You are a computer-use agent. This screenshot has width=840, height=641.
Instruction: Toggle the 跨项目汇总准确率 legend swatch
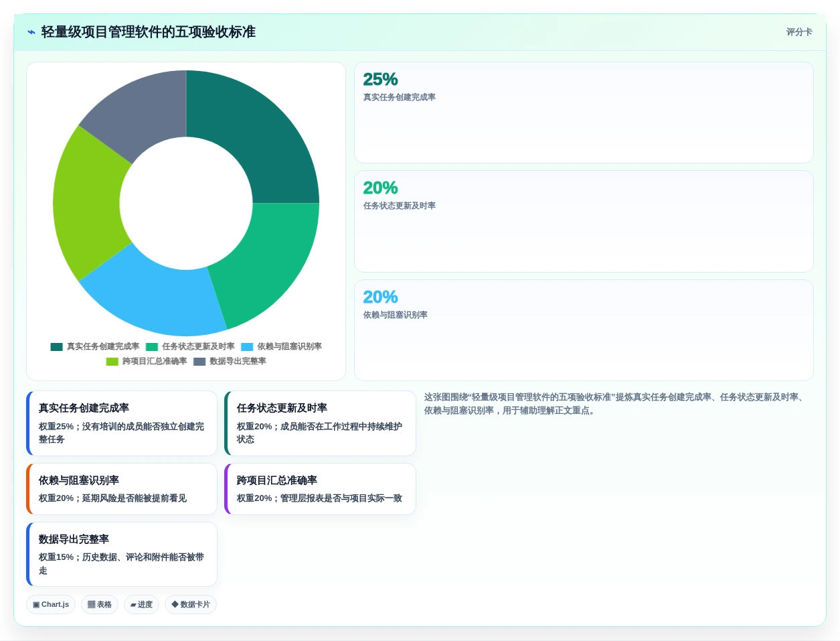pyautogui.click(x=112, y=362)
